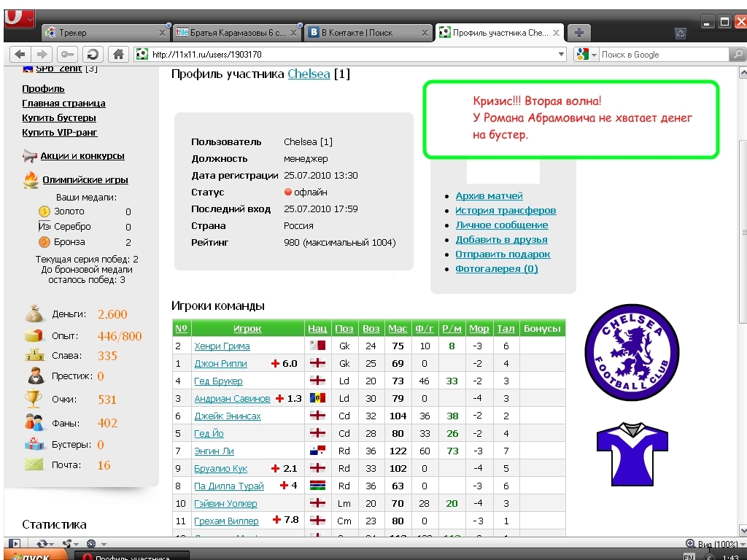Viewport: 747px width, 560px height.
Task: Sort players table by Игрок column
Action: pos(247,328)
